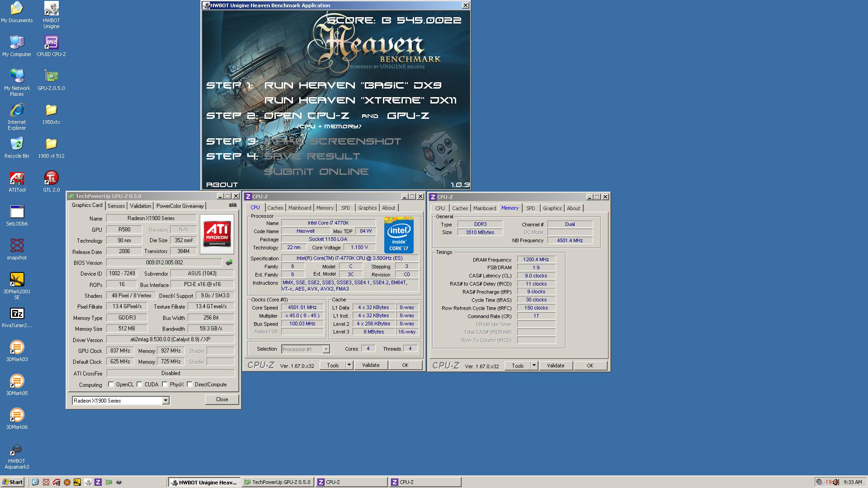Open Caches tab in left CPU-Z window
This screenshot has width=868, height=488.
pos(275,208)
